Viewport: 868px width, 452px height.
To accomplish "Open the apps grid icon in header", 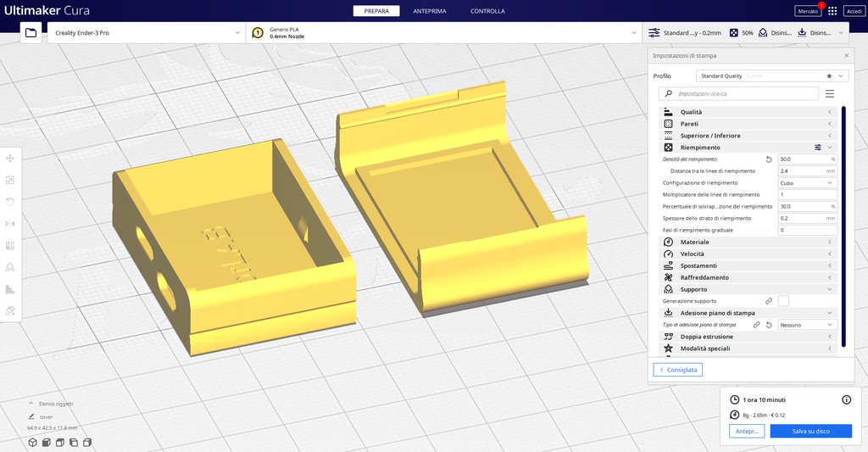I will (x=832, y=11).
